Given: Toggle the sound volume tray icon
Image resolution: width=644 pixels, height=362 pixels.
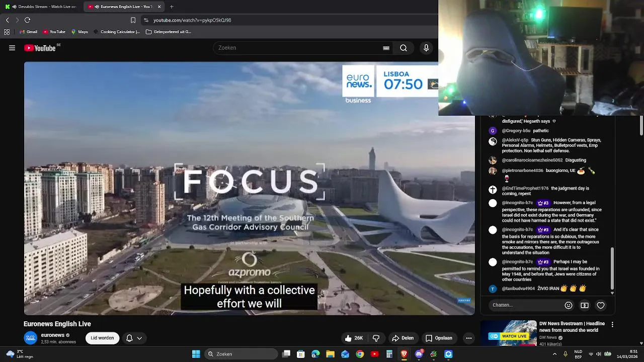Looking at the screenshot, I should [599, 354].
